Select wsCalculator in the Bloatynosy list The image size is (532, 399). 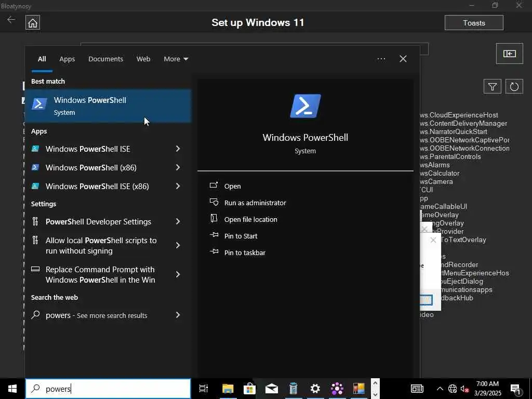(440, 174)
